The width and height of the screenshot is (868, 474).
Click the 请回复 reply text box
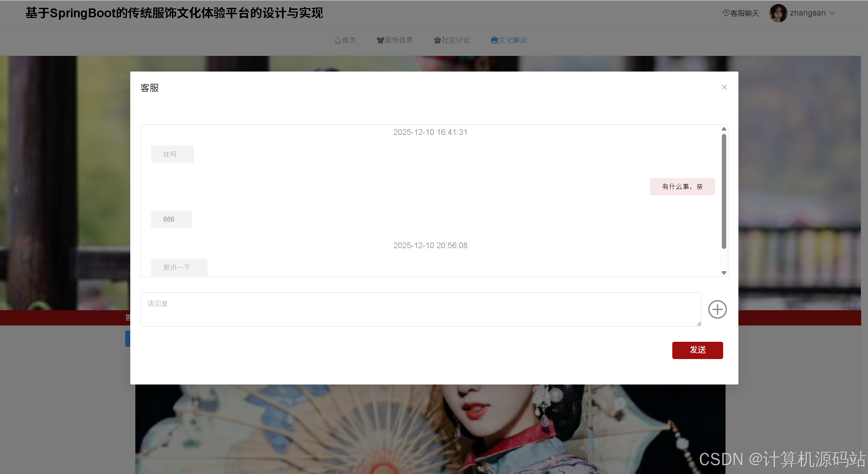pos(421,309)
